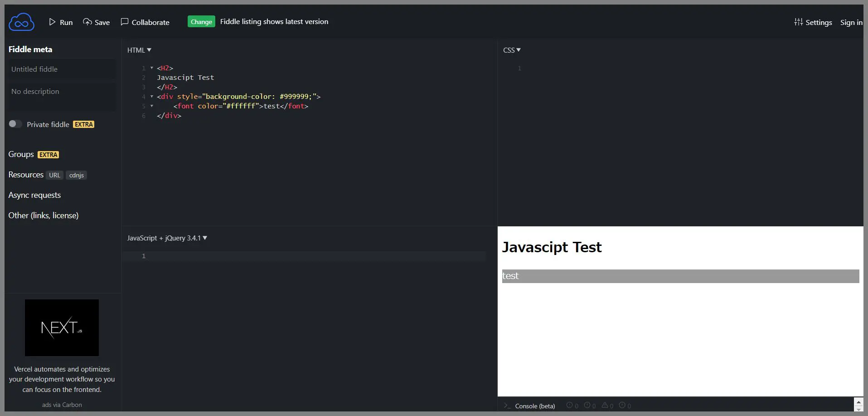Click the Sign in link

point(851,22)
